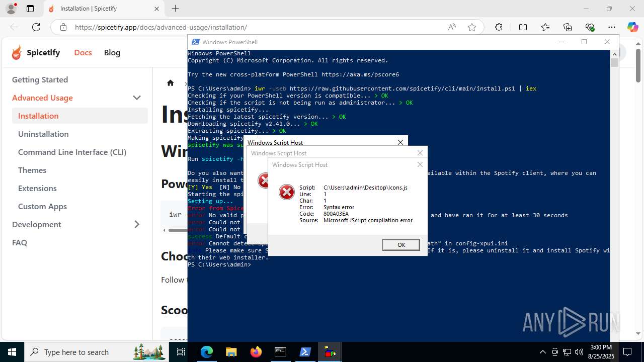Select Installation in the sidebar

[80, 116]
